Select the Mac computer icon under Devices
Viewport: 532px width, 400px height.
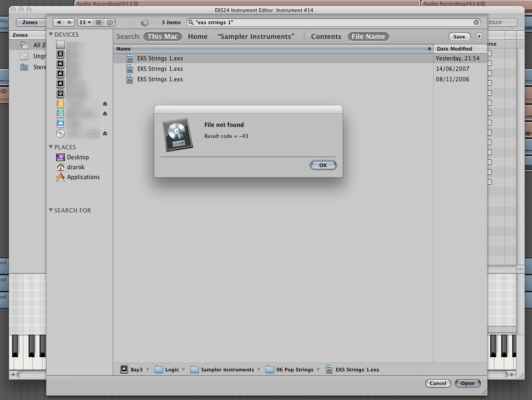(60, 44)
